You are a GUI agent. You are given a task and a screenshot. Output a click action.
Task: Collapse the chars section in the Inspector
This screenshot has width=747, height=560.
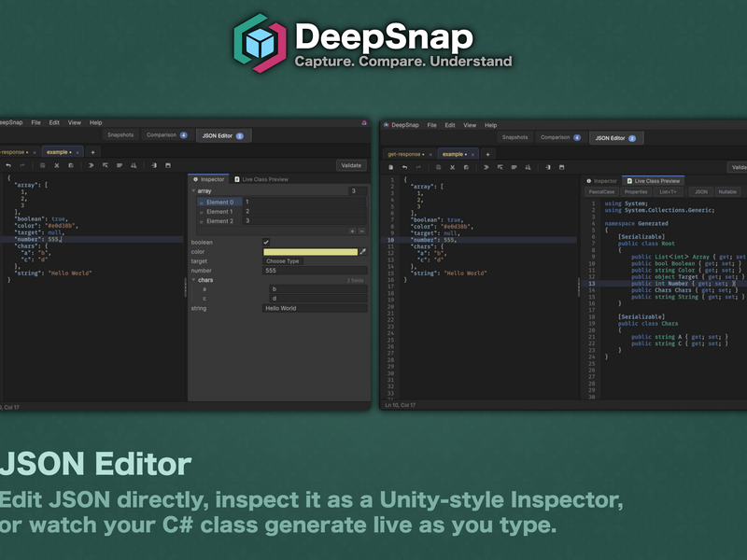(194, 280)
